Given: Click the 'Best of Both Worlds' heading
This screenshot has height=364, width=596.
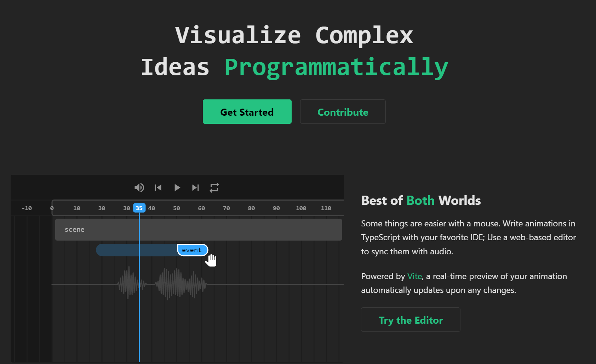Looking at the screenshot, I should tap(421, 201).
